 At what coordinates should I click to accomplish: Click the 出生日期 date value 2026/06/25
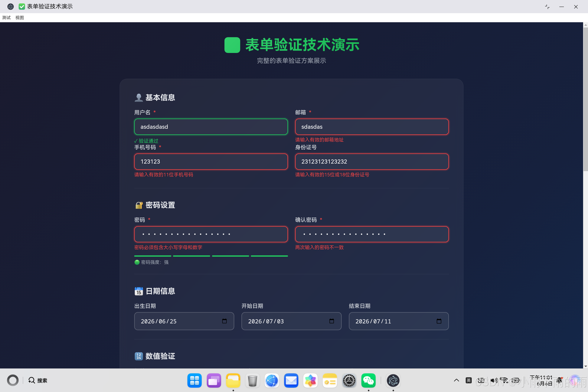[159, 321]
